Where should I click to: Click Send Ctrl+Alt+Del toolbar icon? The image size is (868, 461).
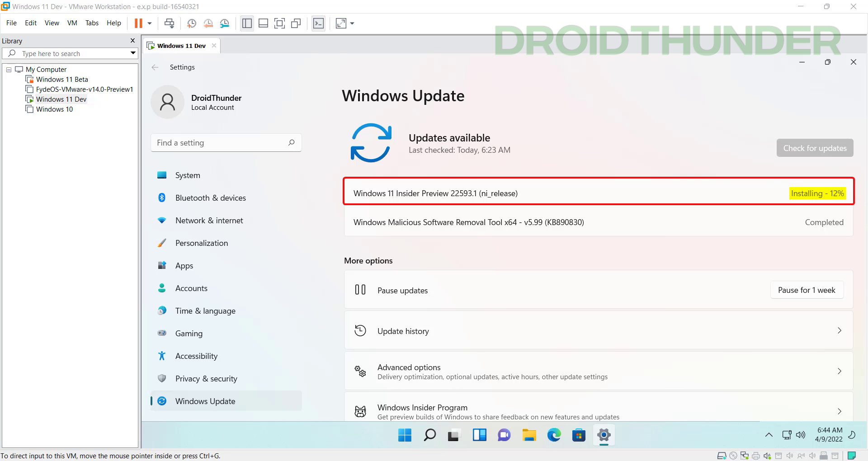[169, 23]
